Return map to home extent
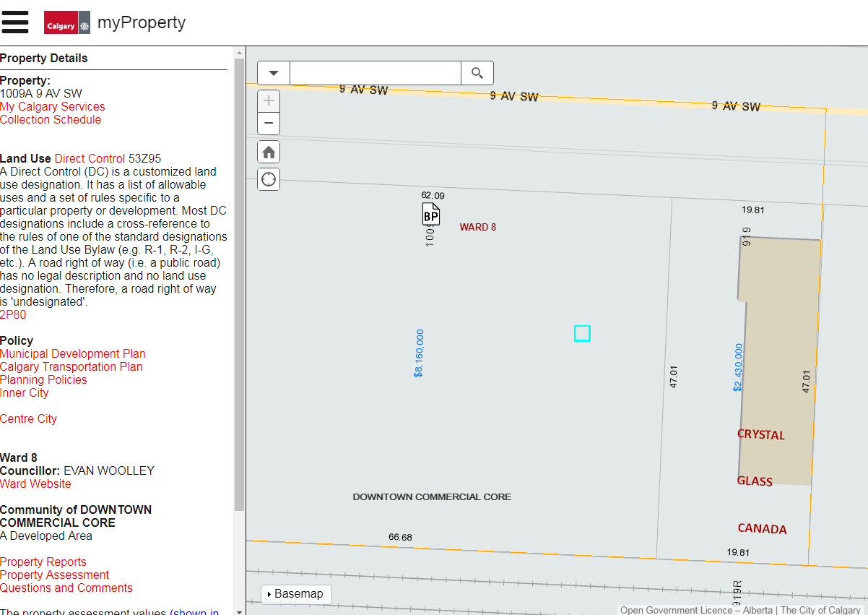The image size is (868, 615). pyautogui.click(x=269, y=152)
